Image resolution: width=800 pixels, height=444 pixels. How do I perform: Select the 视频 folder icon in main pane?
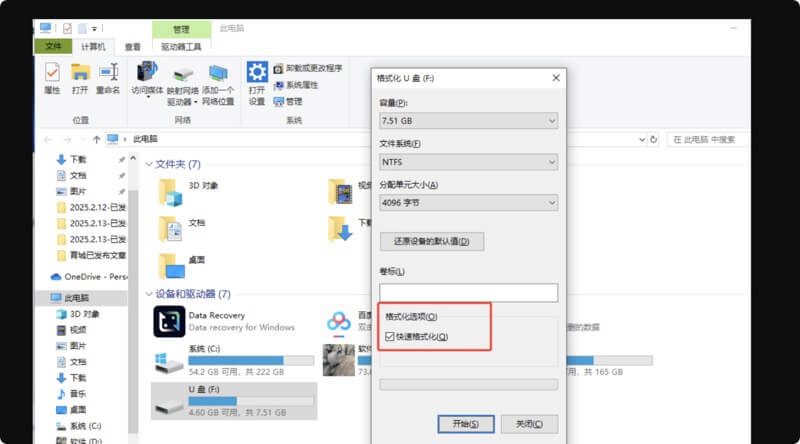coord(340,192)
